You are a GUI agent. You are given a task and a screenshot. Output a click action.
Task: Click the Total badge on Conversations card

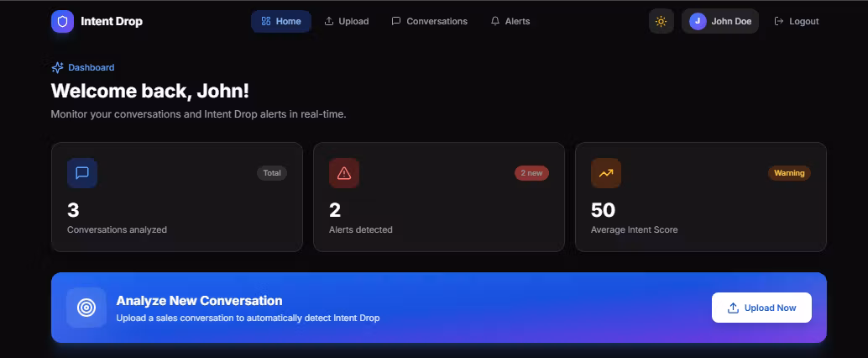(x=272, y=173)
